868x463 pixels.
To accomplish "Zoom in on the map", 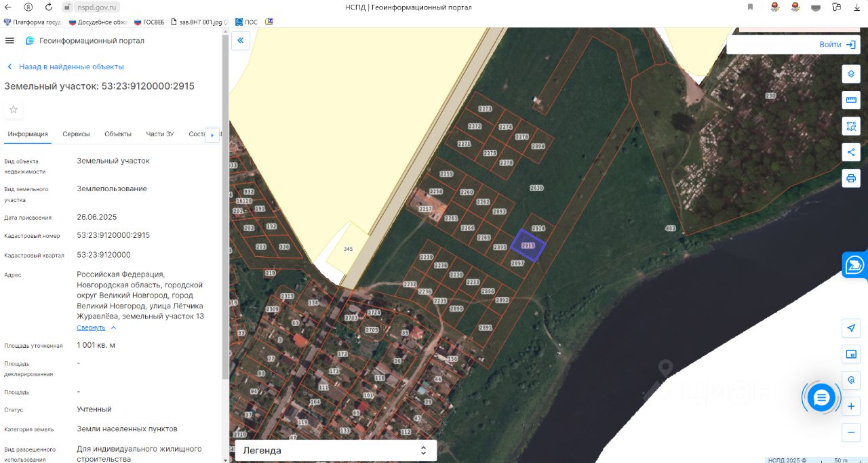I will 851,406.
